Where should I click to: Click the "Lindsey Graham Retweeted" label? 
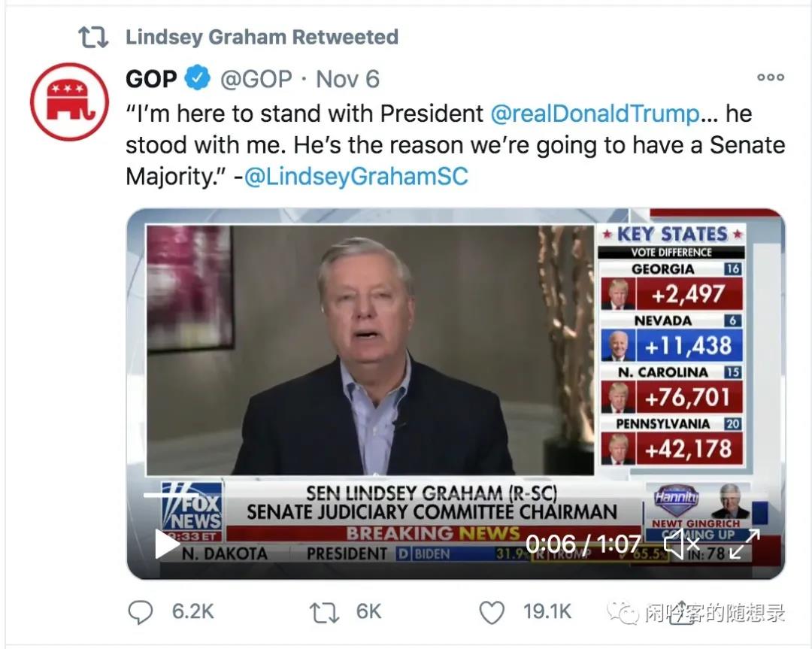point(262,37)
